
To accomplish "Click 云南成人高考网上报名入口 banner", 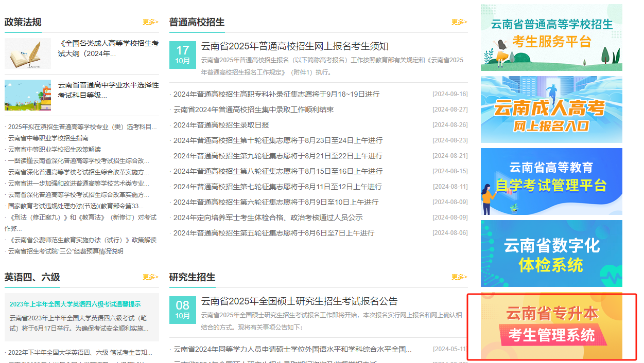I will pos(551,110).
